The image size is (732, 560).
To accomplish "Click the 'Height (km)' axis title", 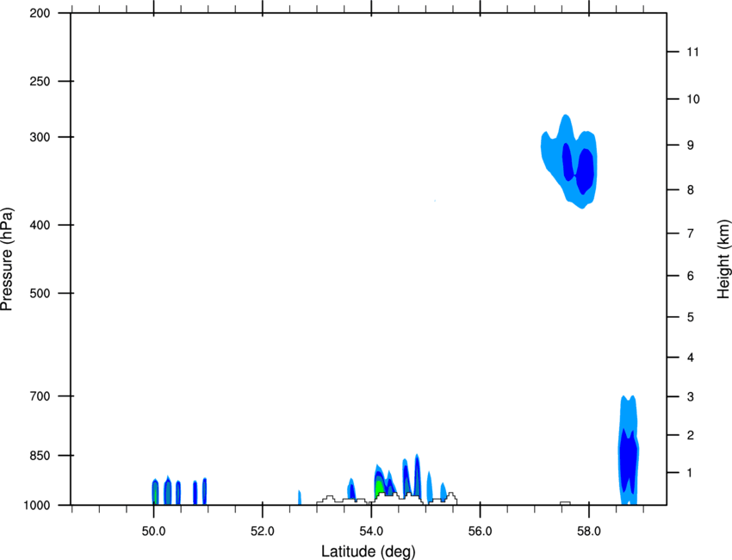I will pos(723,258).
